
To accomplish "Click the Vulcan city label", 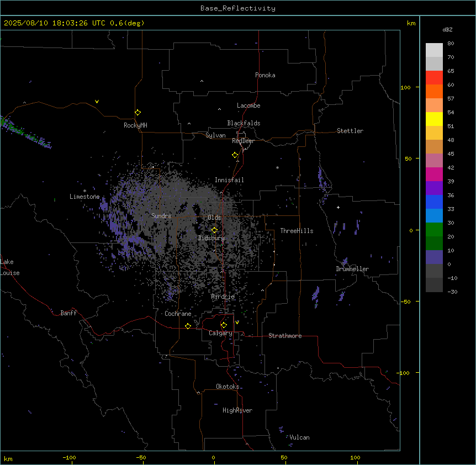I will 299,437.
